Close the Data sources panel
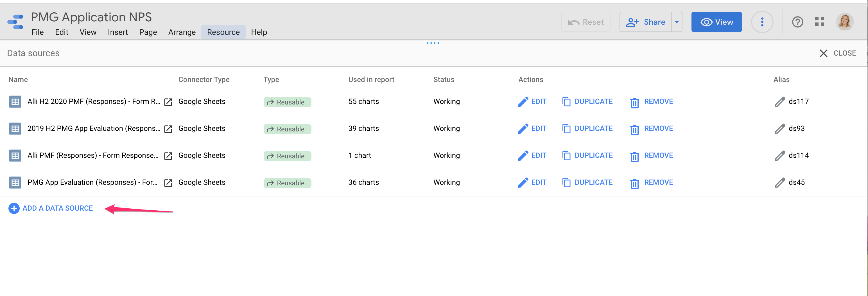The width and height of the screenshot is (868, 296). coord(838,53)
